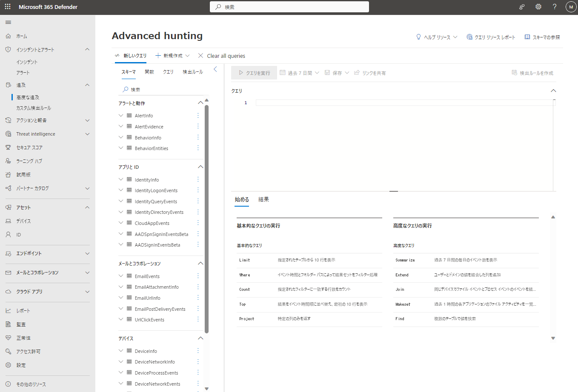This screenshot has width=578, height=392.
Task: Expand Threat intelligence section
Action: click(87, 134)
